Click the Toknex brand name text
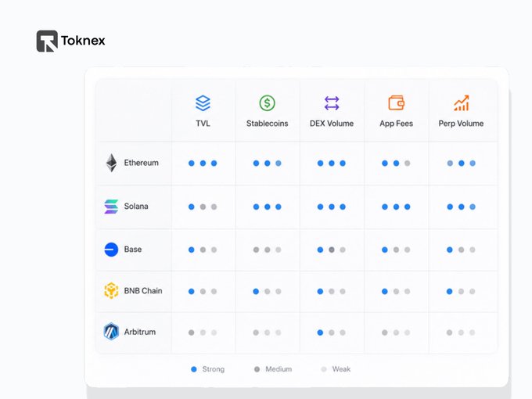 point(83,41)
